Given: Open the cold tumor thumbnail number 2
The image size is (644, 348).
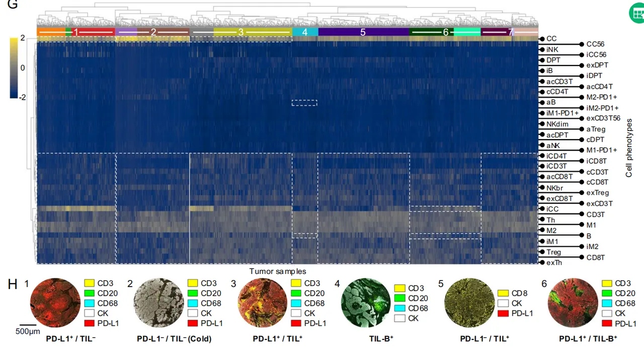Looking at the screenshot, I should pos(158,303).
